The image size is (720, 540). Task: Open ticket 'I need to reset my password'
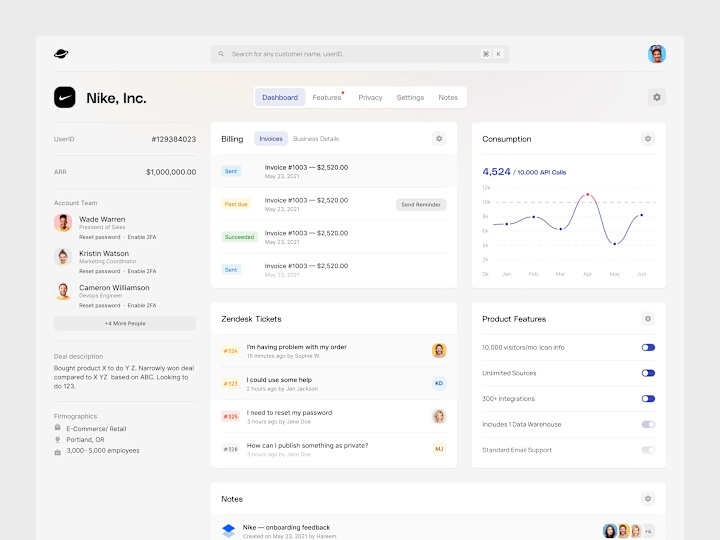coord(334,416)
